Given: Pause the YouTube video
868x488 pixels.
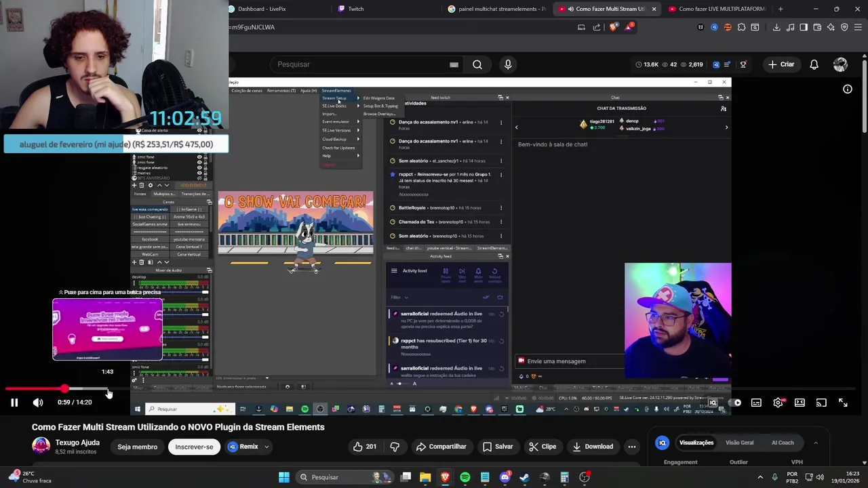Looking at the screenshot, I should tap(14, 403).
